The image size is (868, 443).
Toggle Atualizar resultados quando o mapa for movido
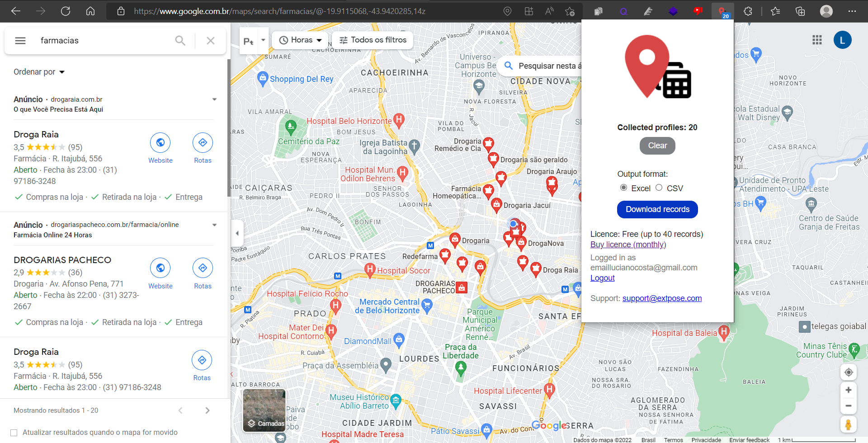[14, 433]
